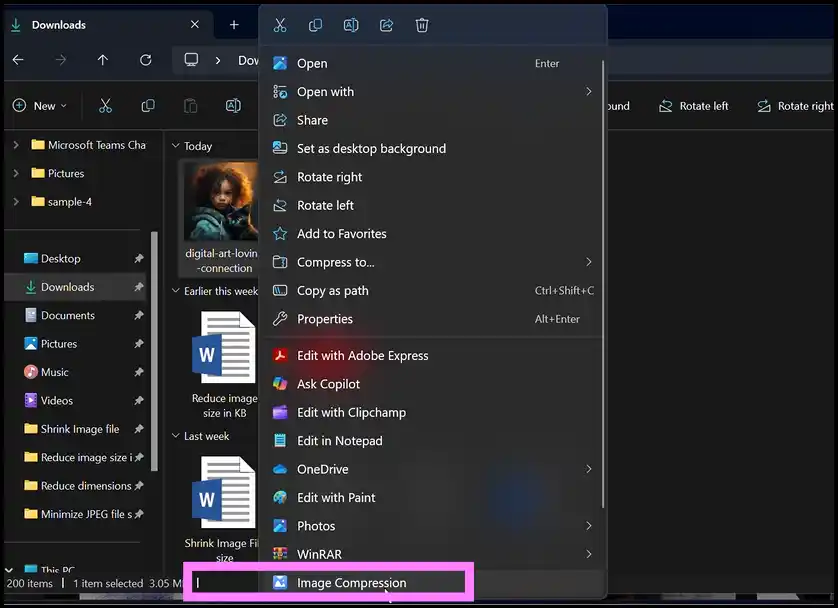Image resolution: width=838 pixels, height=608 pixels.
Task: Expand the Pictures folder in tree
Action: tap(16, 173)
